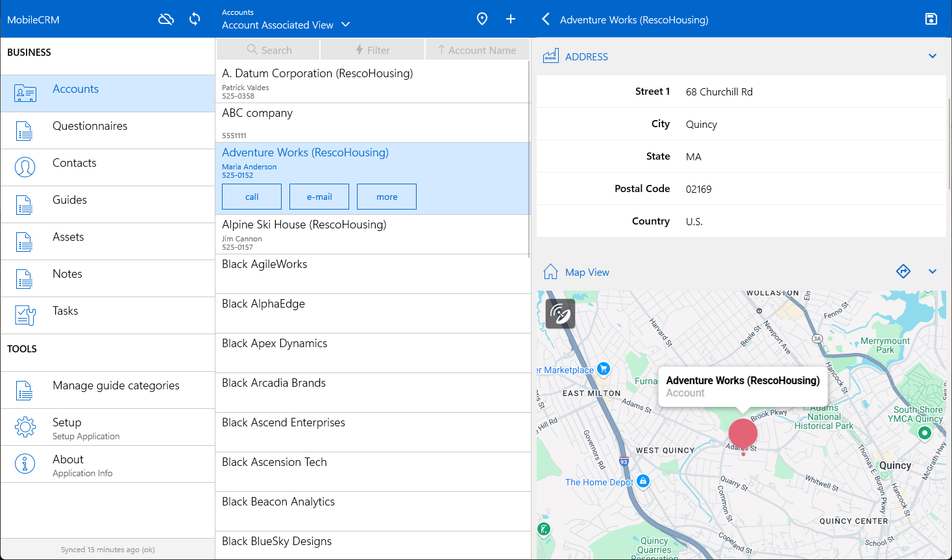Save the account with floppy icon
952x560 pixels.
931,19
